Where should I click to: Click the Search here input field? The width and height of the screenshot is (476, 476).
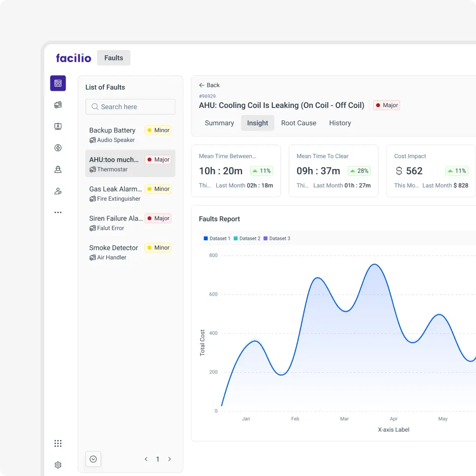coord(131,107)
